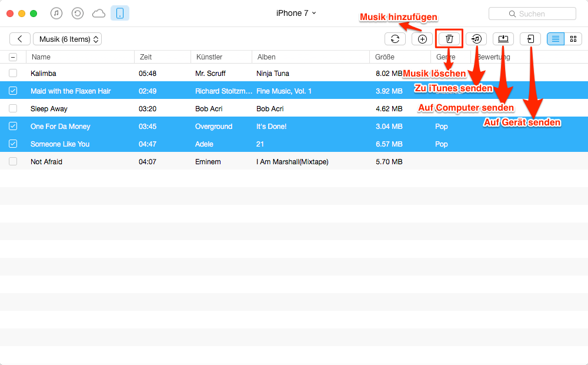This screenshot has width=588, height=365.
Task: Click the Richard Stoltzm… artist cell
Action: tap(223, 91)
